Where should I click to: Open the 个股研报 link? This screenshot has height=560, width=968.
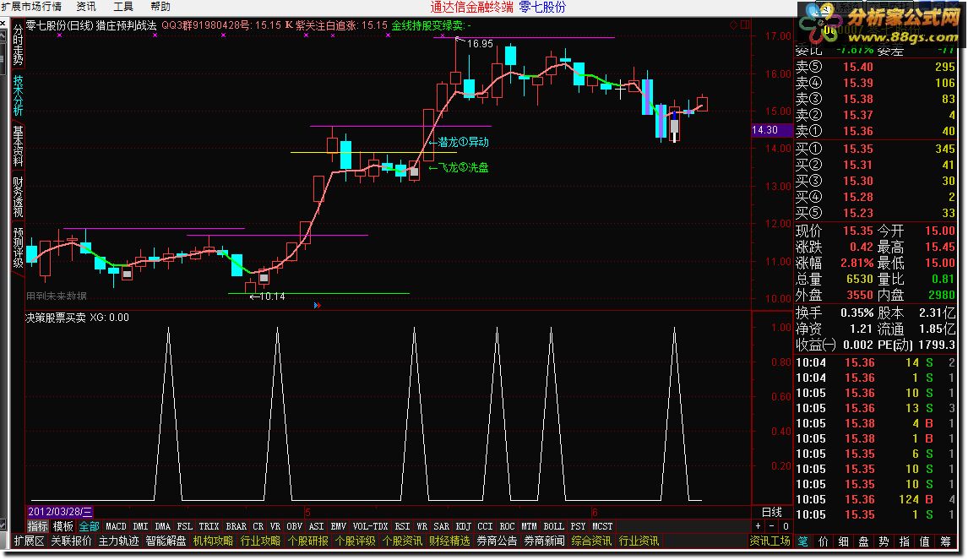[308, 541]
